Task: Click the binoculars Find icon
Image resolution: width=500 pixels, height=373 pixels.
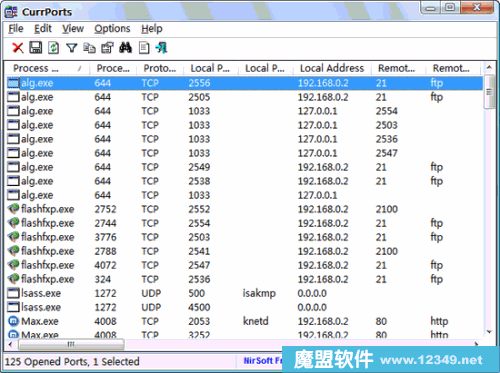Action: click(x=125, y=48)
